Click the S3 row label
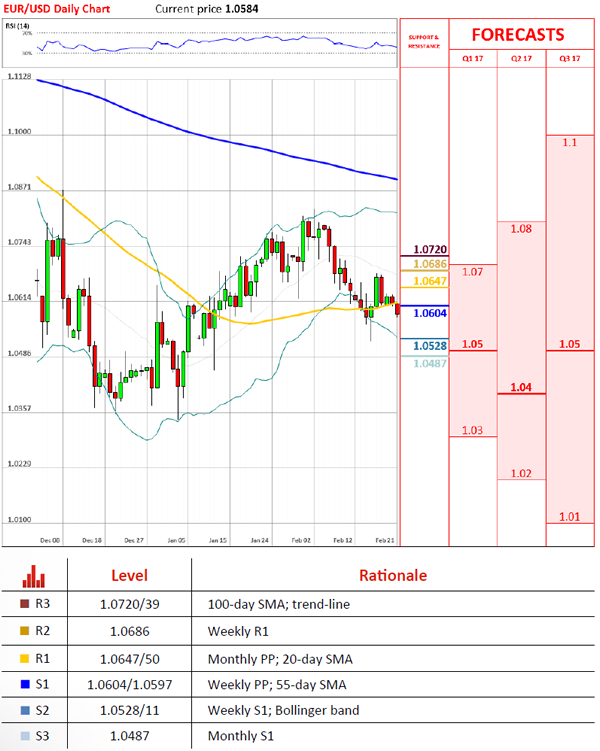This screenshot has width=600, height=751. pos(43,736)
